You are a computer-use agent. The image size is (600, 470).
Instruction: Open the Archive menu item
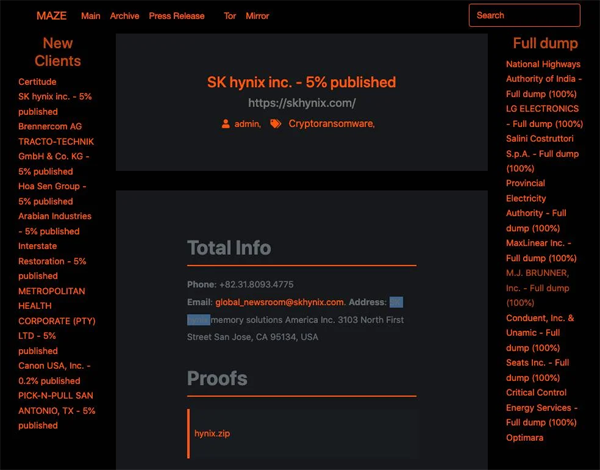tap(124, 16)
